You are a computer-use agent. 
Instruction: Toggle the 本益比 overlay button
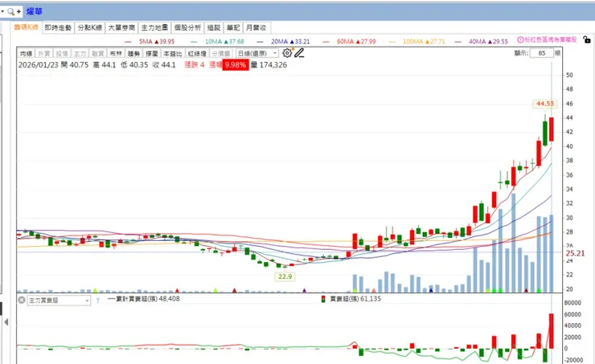point(173,54)
